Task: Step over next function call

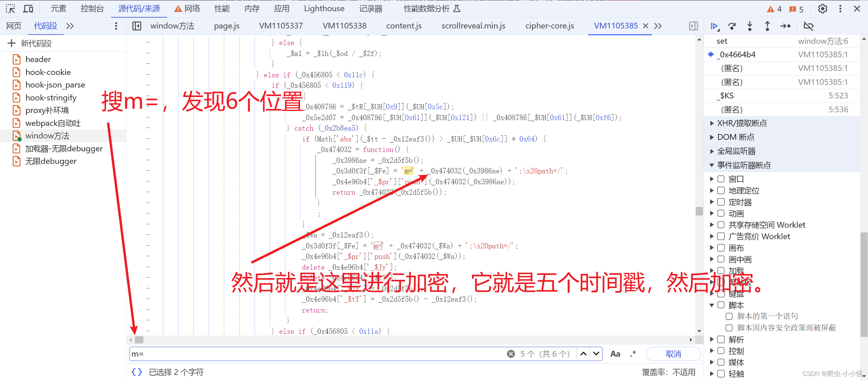Action: point(732,26)
